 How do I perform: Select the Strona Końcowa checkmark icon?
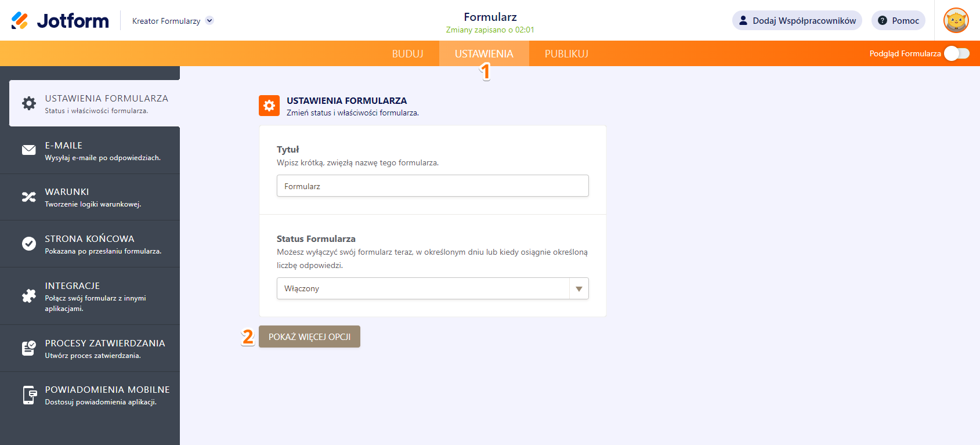click(29, 243)
